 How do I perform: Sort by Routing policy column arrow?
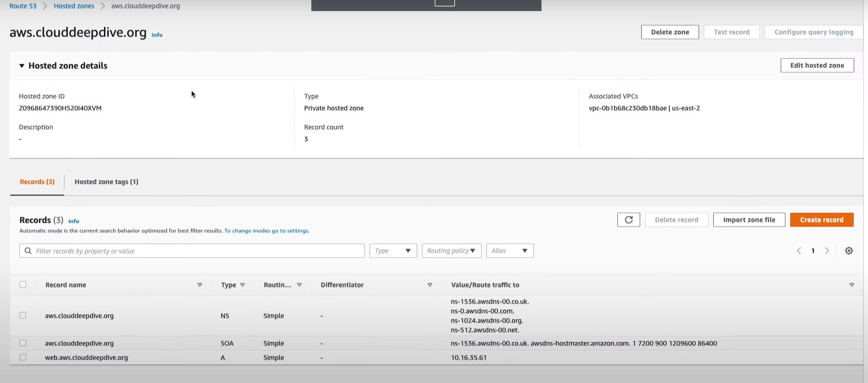299,285
